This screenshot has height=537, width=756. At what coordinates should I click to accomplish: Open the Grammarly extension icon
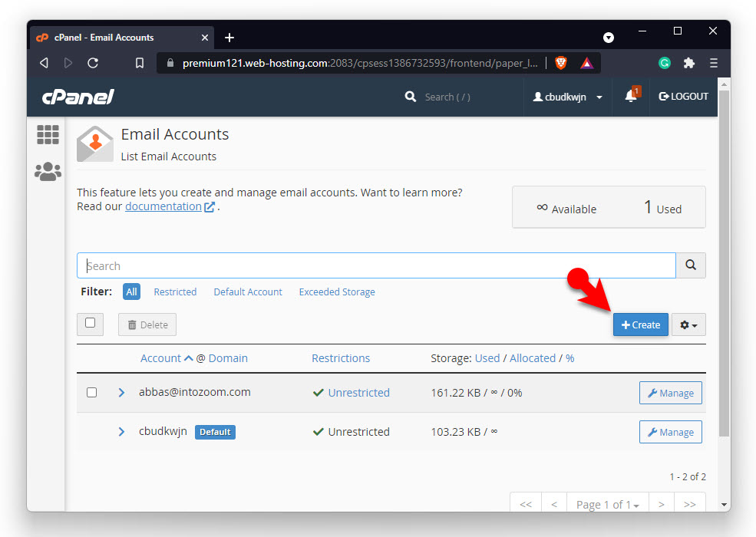[665, 63]
